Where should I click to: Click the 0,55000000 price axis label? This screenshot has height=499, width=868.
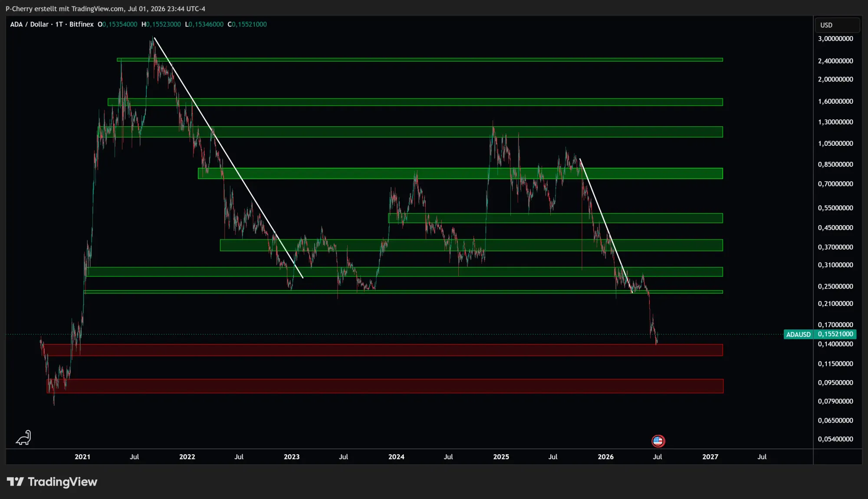point(835,208)
